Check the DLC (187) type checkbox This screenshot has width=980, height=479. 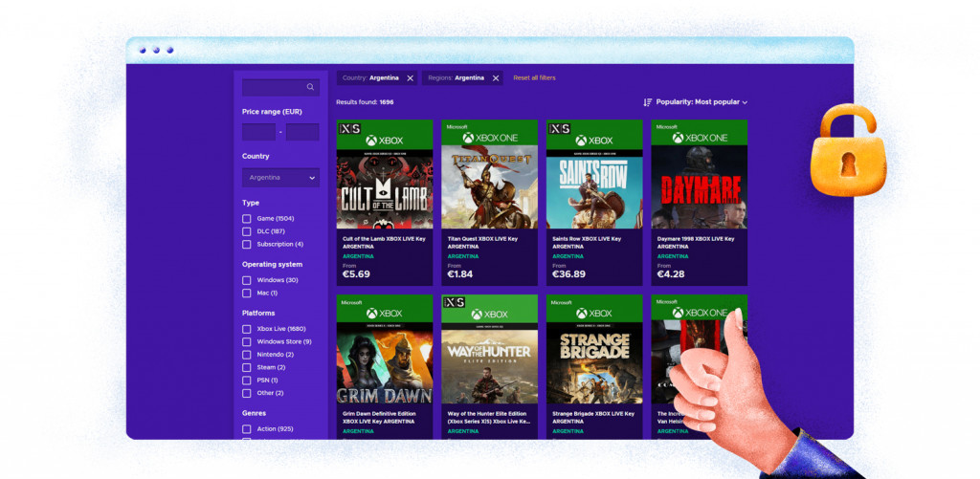(x=246, y=231)
